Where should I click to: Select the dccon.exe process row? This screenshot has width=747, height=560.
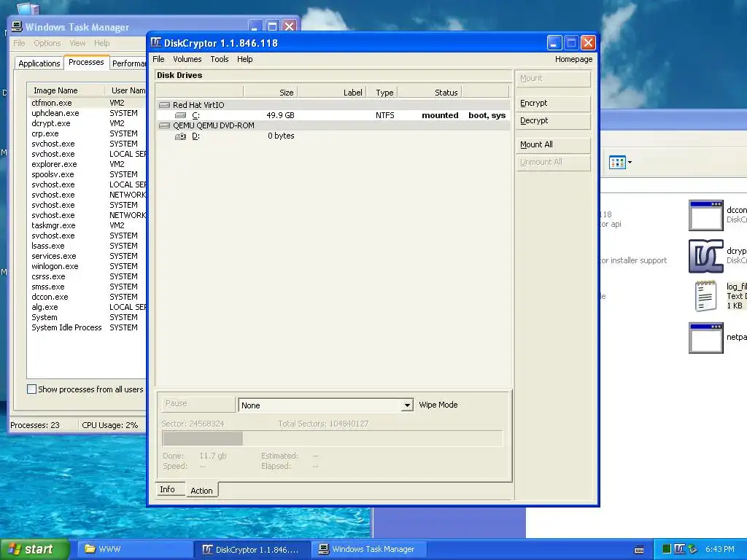(x=88, y=297)
